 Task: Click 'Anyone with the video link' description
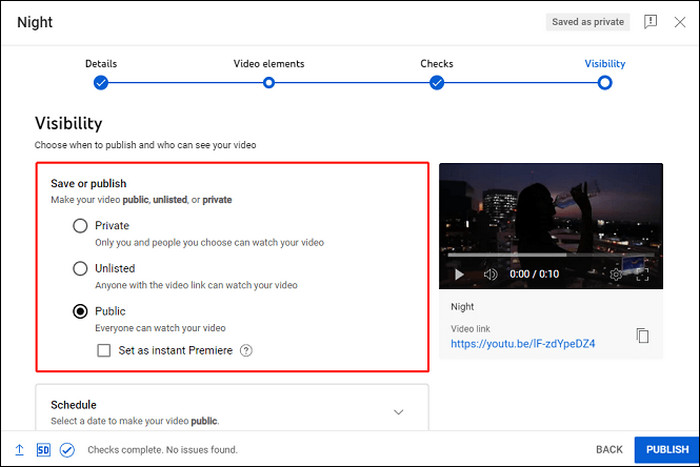click(x=196, y=285)
